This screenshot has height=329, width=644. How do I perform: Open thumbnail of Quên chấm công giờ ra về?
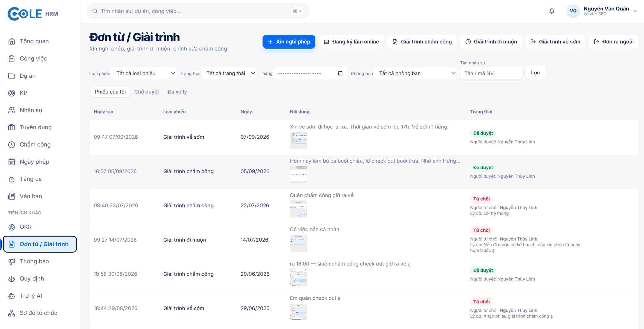298,209
